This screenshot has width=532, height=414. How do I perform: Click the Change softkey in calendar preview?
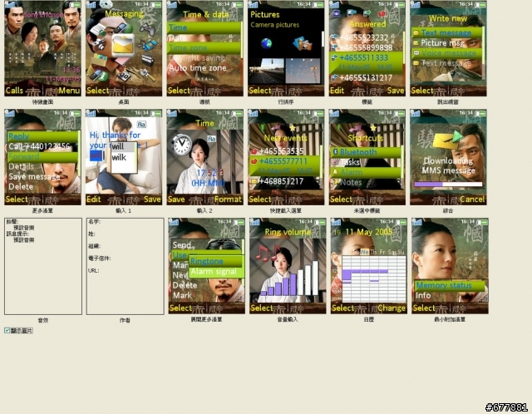coord(392,308)
